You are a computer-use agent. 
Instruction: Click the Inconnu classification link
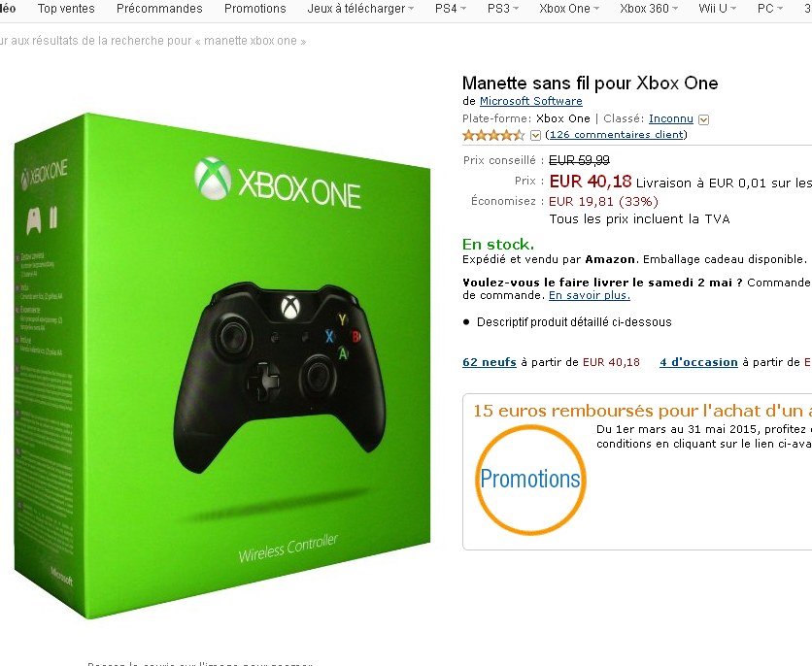pos(670,119)
